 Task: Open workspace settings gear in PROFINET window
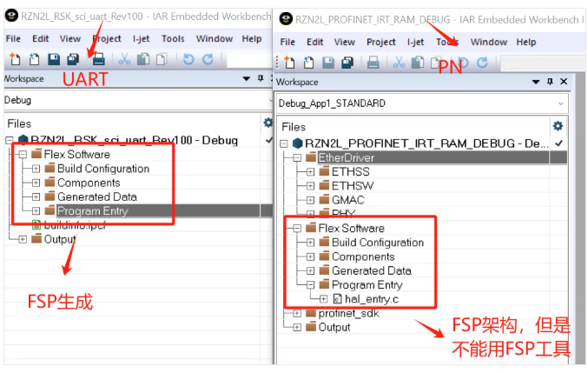(x=558, y=126)
